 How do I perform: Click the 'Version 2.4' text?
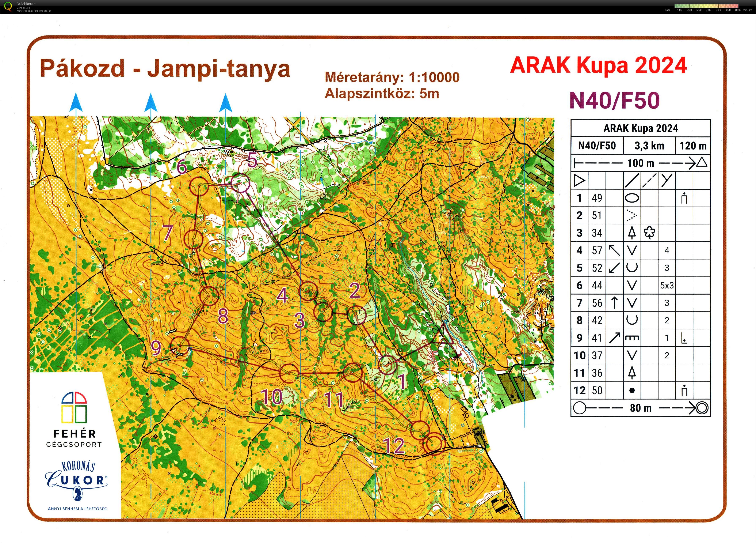click(23, 8)
